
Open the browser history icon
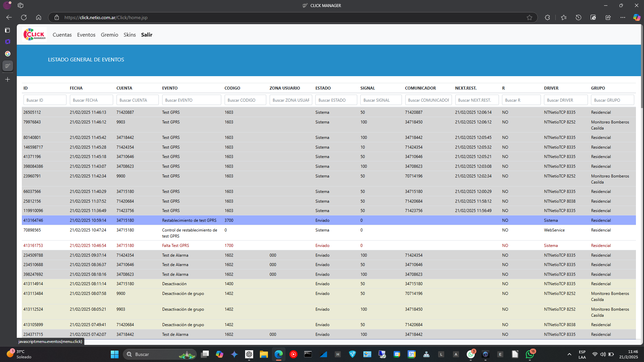(x=578, y=17)
